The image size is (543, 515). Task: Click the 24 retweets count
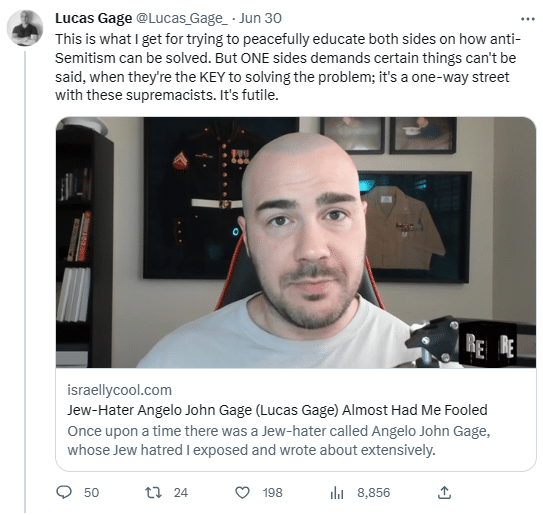pos(181,492)
